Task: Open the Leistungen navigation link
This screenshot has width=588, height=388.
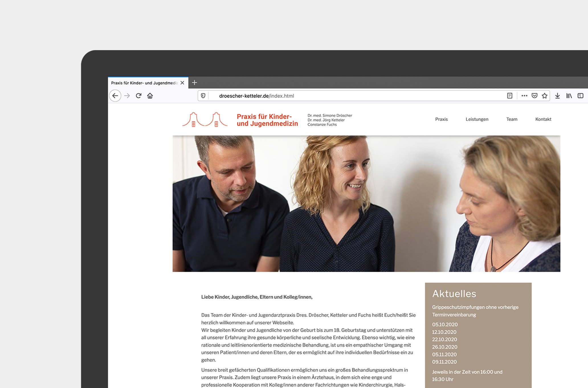Action: pos(477,119)
